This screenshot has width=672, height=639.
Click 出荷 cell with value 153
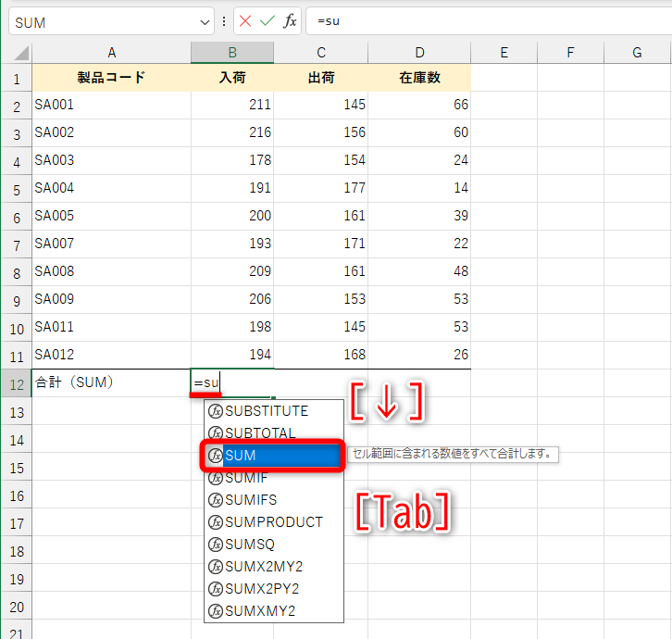point(321,299)
